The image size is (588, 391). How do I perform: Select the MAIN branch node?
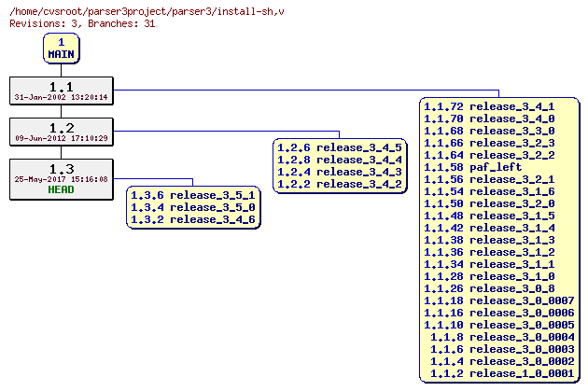pos(61,49)
